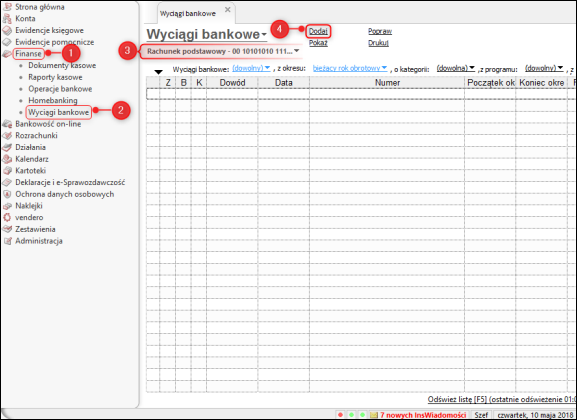Select Wyciągi bankowe in the Finanse submenu
Screen dimensions: 577x420
tap(59, 112)
